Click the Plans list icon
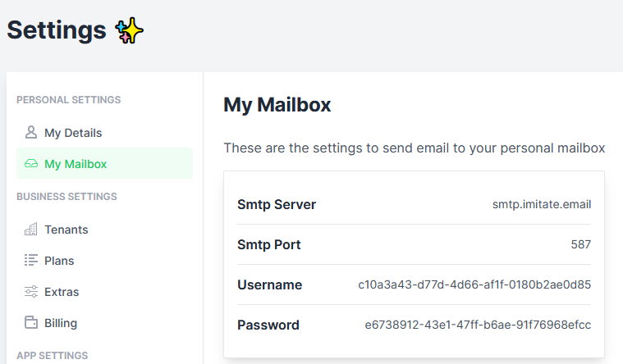 pyautogui.click(x=31, y=260)
